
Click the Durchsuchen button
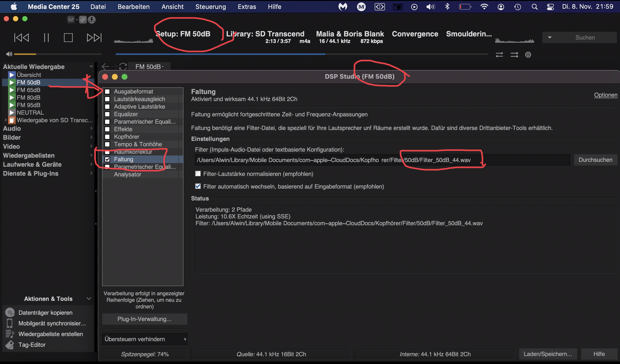(x=595, y=160)
